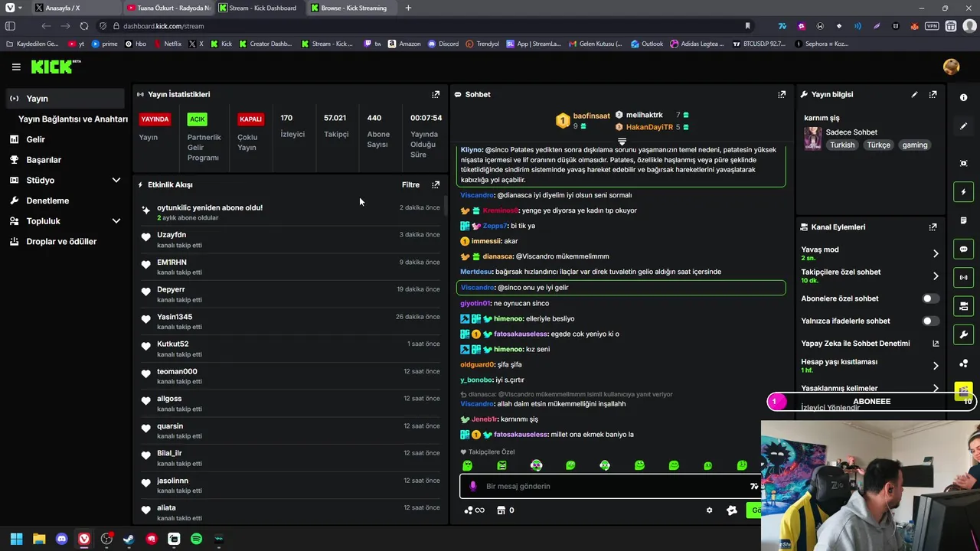Open the hamburger menu beside the Kick logo
Viewport: 980px width, 551px height.
click(x=16, y=67)
